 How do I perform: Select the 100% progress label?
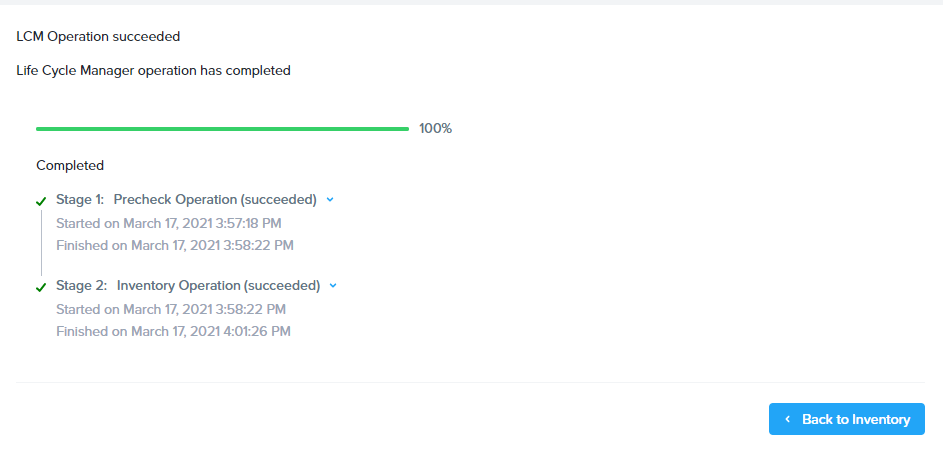tap(435, 129)
